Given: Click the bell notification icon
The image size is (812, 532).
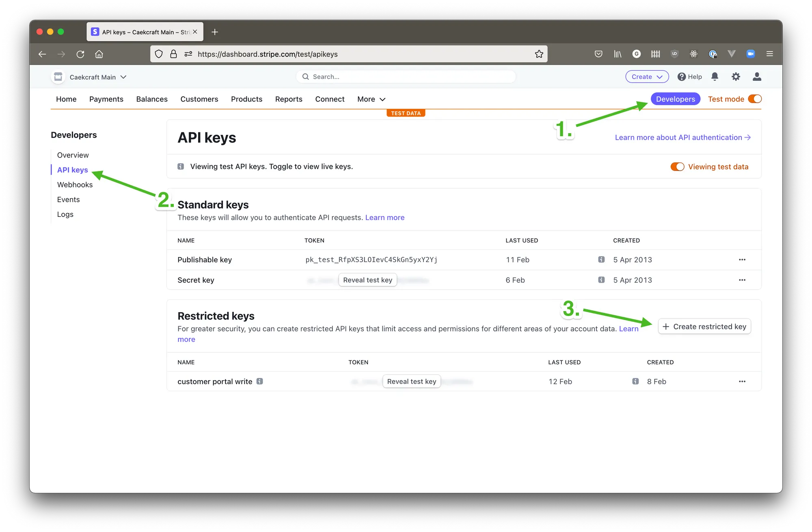Looking at the screenshot, I should [715, 76].
